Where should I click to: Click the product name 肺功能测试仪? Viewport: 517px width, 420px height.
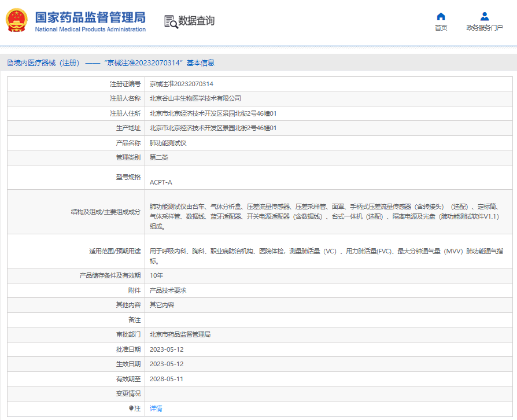(168, 143)
